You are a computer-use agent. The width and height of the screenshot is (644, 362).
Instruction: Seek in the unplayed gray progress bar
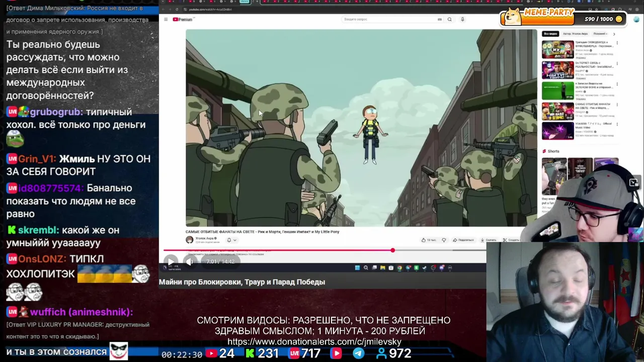tap(440, 250)
